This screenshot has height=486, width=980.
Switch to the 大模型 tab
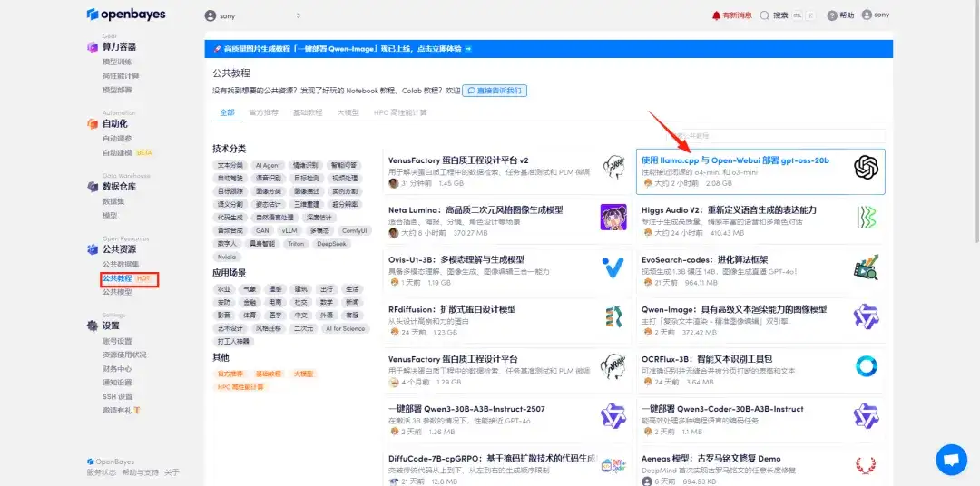(348, 113)
